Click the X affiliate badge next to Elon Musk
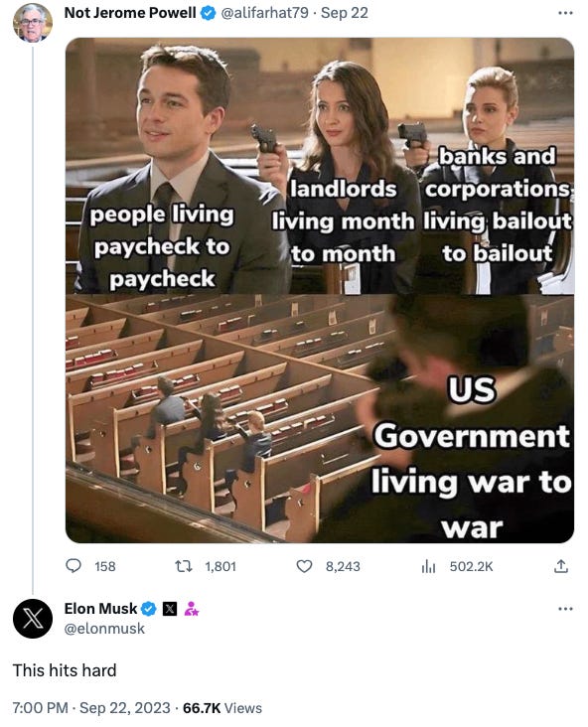The width and height of the screenshot is (588, 727). coord(170,608)
